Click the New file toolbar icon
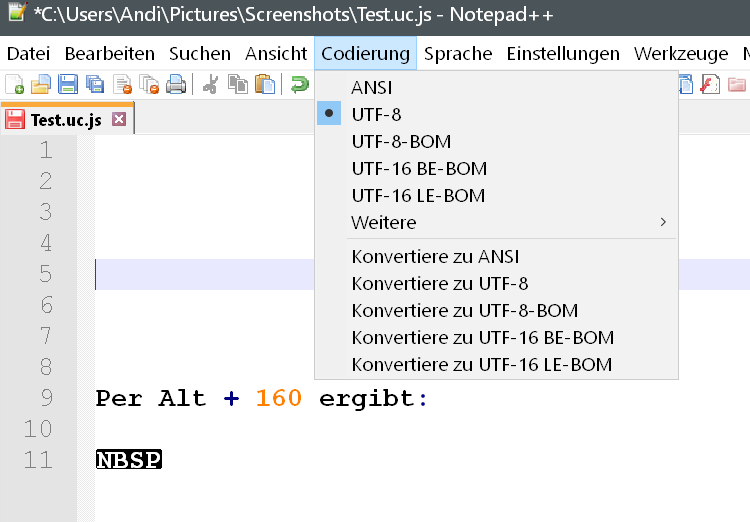This screenshot has height=522, width=750. 15,85
